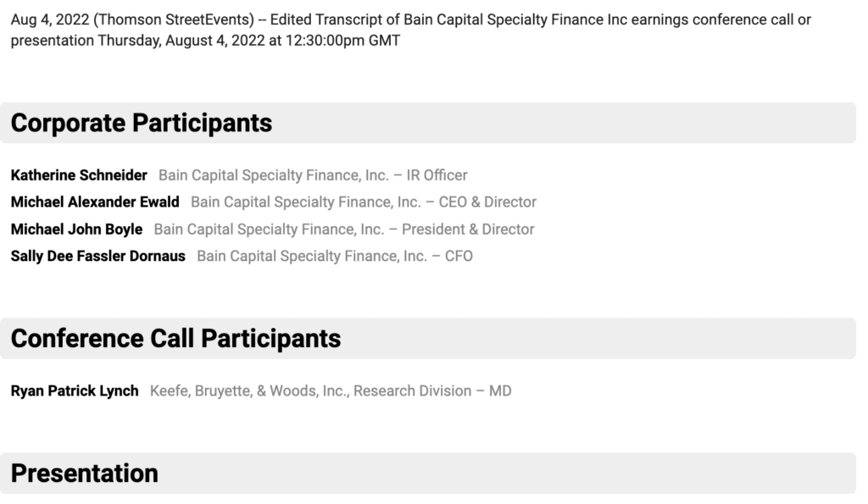
Task: Click Research Division – MD text
Action: point(432,391)
